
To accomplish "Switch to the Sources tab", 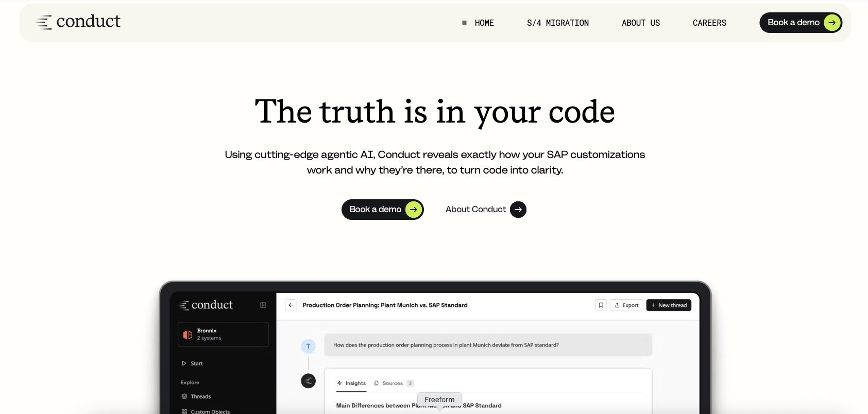I will tap(393, 383).
